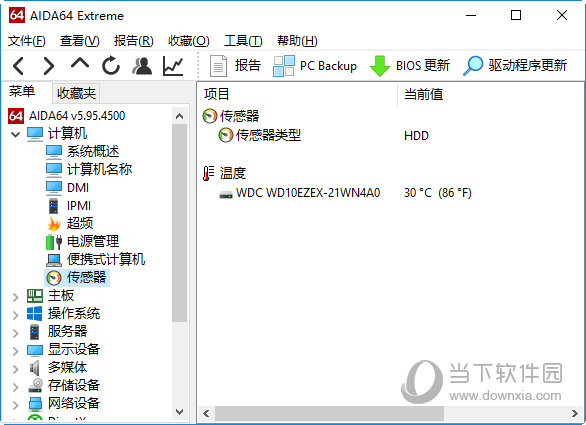This screenshot has width=586, height=425.
Task: Click the 显示设备 monitor icon
Action: pos(35,350)
